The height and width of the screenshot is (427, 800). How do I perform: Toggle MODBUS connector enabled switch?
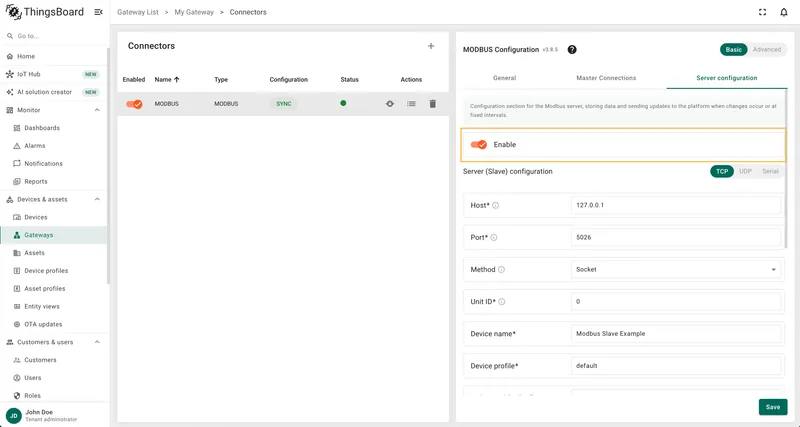[x=134, y=104]
